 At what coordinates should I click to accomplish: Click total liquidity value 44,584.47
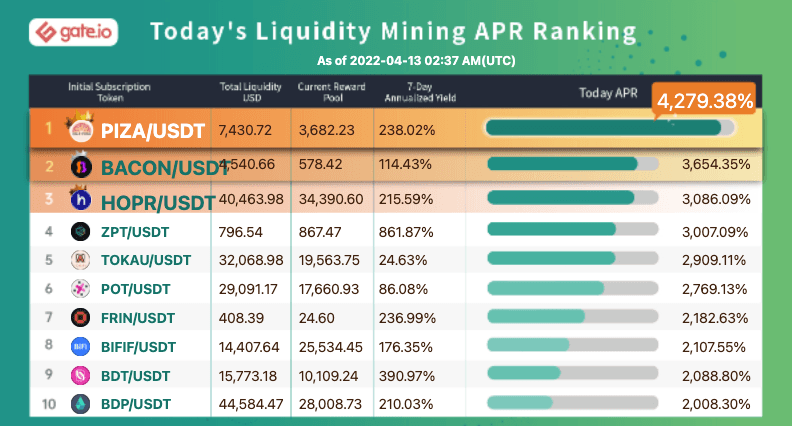[251, 404]
